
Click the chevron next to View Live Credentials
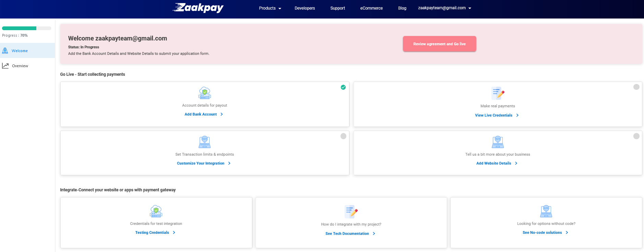517,115
